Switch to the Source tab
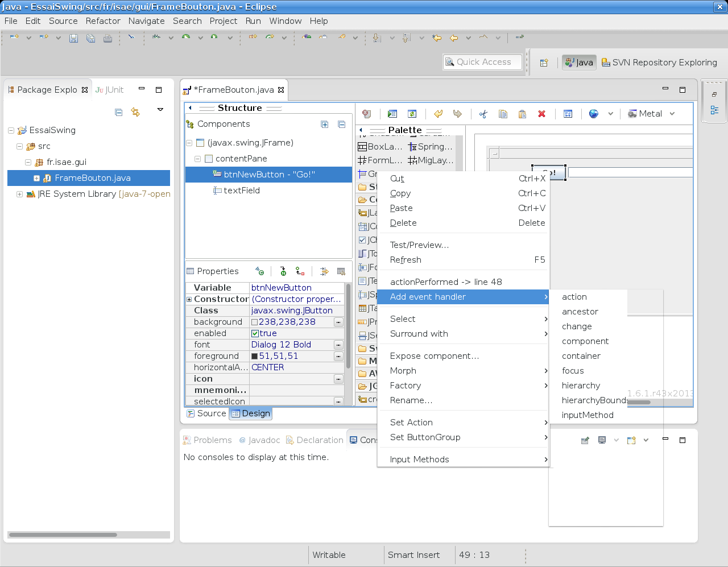The width and height of the screenshot is (728, 567). click(206, 413)
